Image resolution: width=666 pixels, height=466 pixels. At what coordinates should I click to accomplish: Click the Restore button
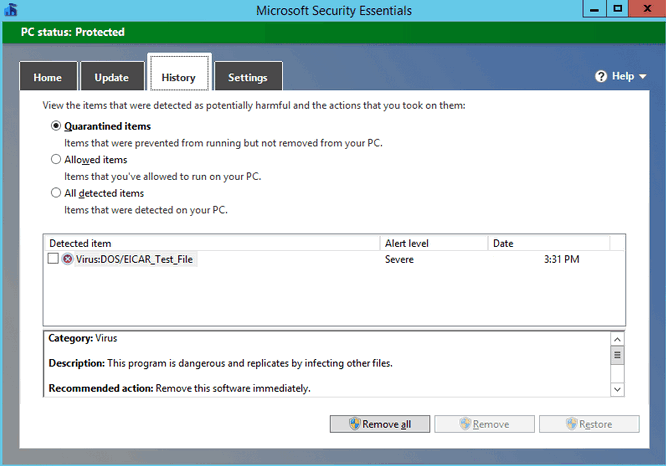pyautogui.click(x=589, y=424)
